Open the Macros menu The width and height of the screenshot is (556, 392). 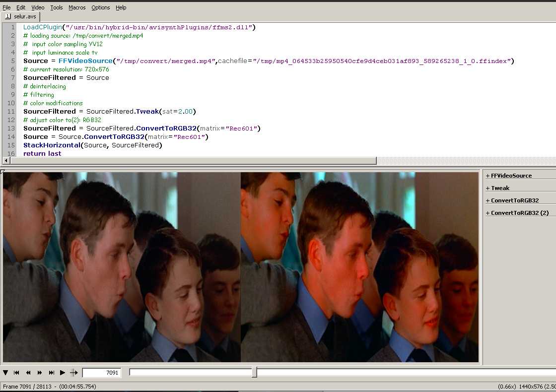pyautogui.click(x=77, y=7)
